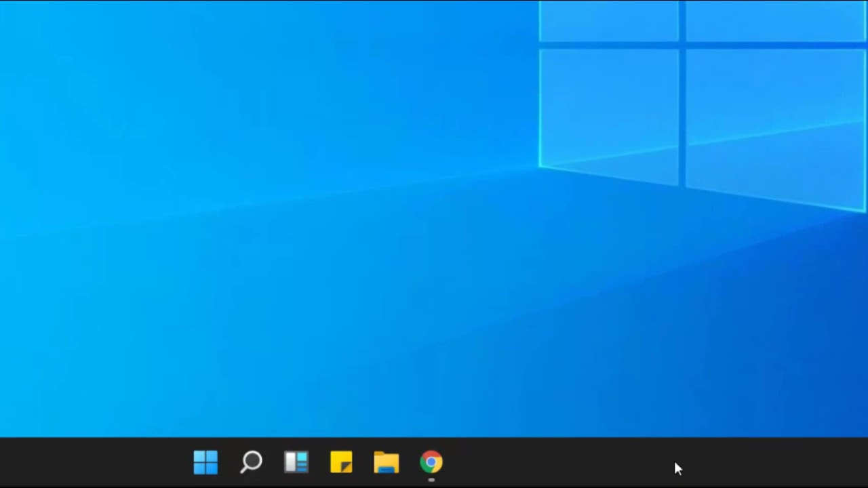Switch to Google Chrome on the taskbar

click(431, 462)
